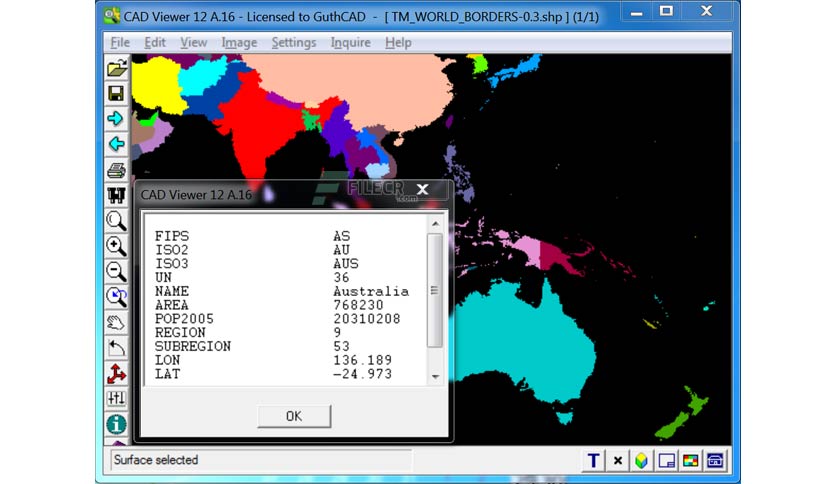Open the File menu
The height and width of the screenshot is (484, 836).
point(120,43)
